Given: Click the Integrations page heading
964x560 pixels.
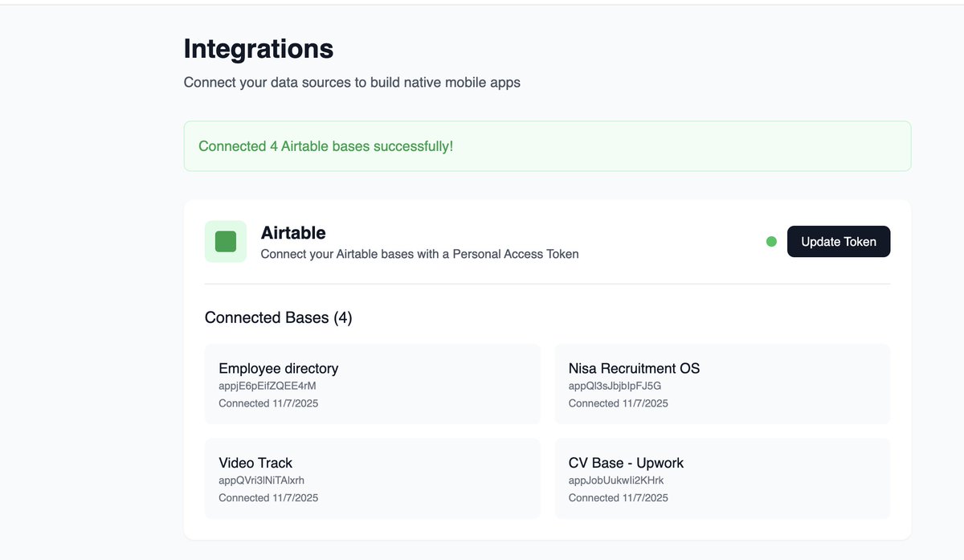Looking at the screenshot, I should click(x=258, y=49).
